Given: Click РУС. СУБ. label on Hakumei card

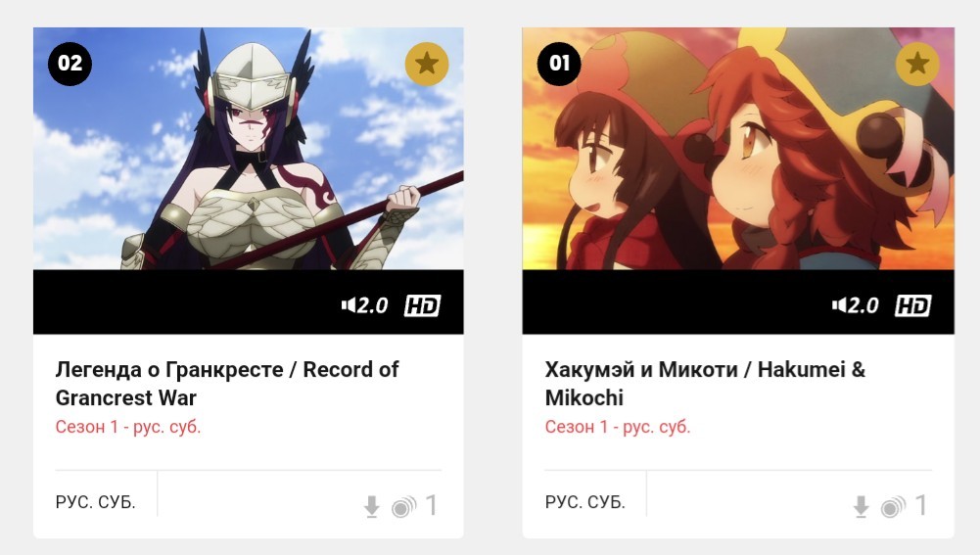Looking at the screenshot, I should pyautogui.click(x=585, y=502).
